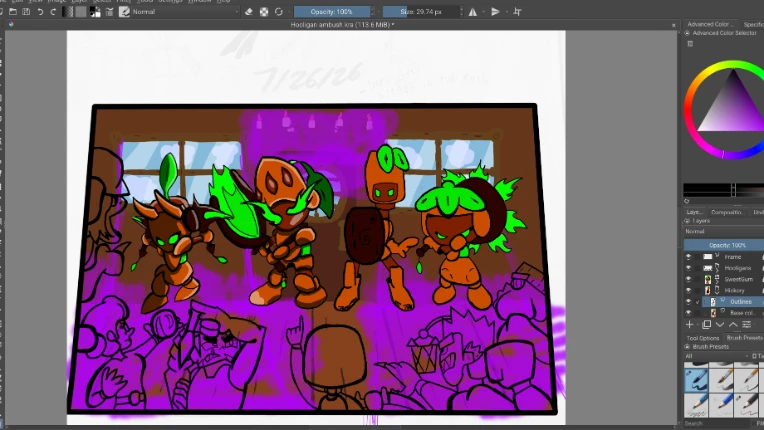This screenshot has height=430, width=764.
Task: Select the Hickory group layer
Action: click(734, 291)
